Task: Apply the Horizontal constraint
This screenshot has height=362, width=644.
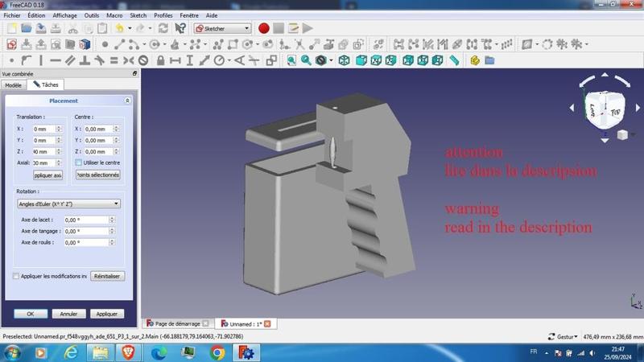Action: (x=56, y=61)
